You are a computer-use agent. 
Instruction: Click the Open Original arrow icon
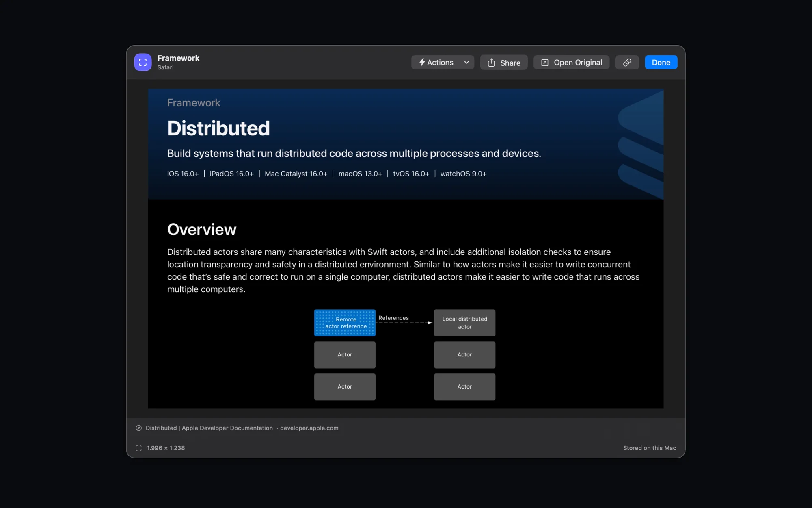click(x=545, y=63)
